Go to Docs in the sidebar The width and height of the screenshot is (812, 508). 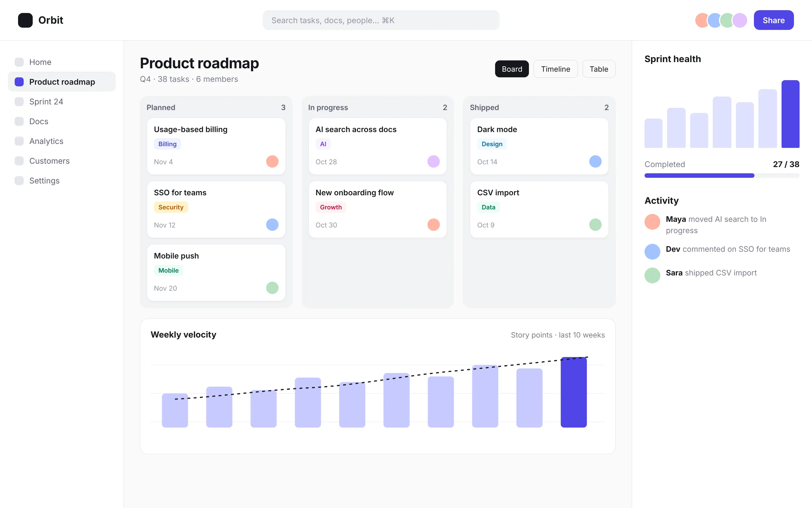62,121
